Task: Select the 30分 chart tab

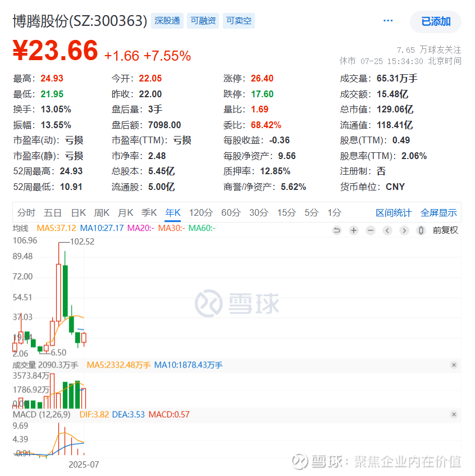Action: (x=259, y=212)
